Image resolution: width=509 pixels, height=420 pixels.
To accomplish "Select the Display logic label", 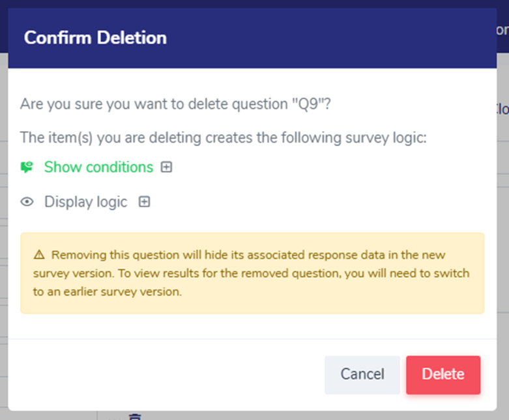I will [x=85, y=202].
